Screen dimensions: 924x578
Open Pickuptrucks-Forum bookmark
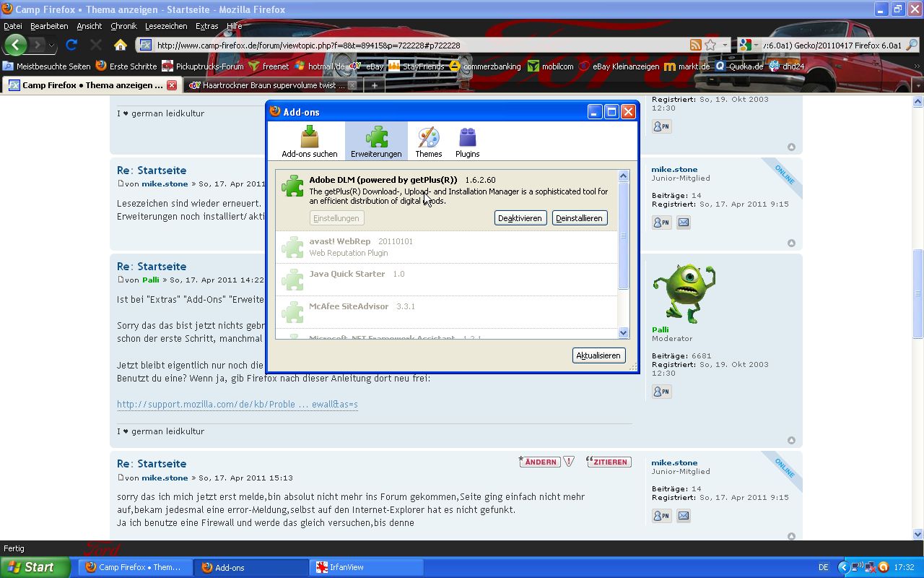203,66
